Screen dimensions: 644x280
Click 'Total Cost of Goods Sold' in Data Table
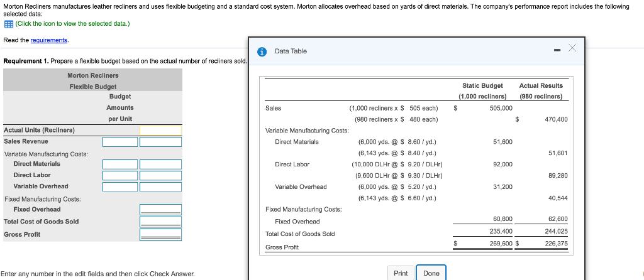300,234
